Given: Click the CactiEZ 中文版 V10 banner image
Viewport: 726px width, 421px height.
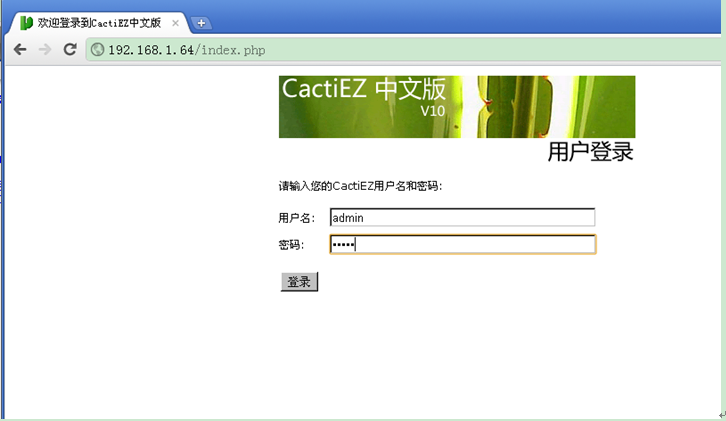Looking at the screenshot, I should (x=457, y=107).
